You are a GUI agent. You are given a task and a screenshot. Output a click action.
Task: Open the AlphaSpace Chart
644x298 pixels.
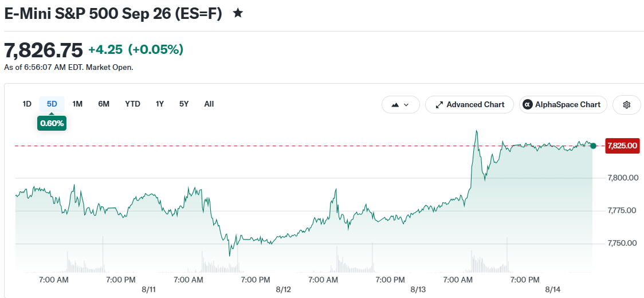[x=563, y=105]
